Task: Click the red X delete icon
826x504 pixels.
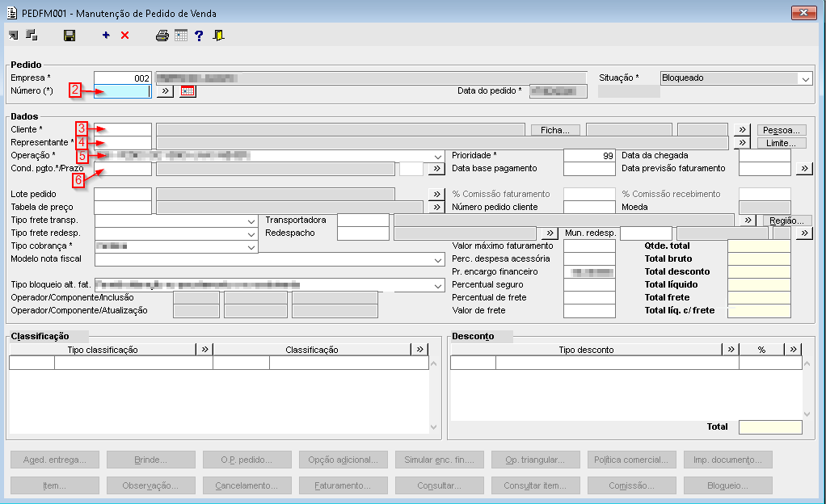Action: pyautogui.click(x=124, y=36)
